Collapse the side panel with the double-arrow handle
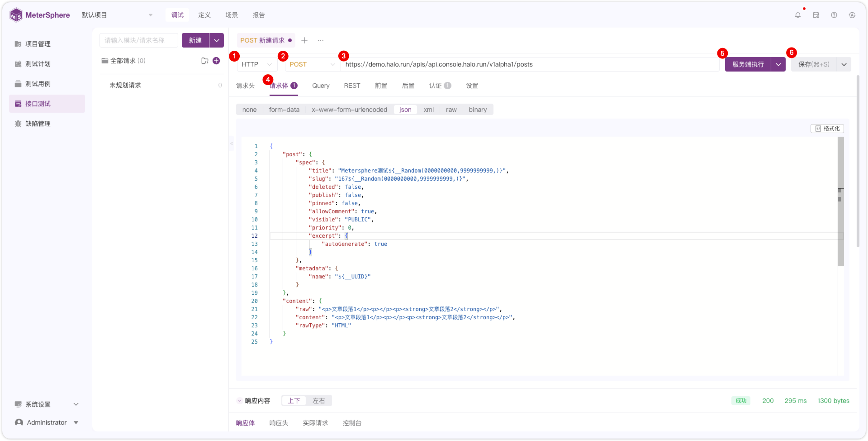The image size is (868, 441). [232, 144]
